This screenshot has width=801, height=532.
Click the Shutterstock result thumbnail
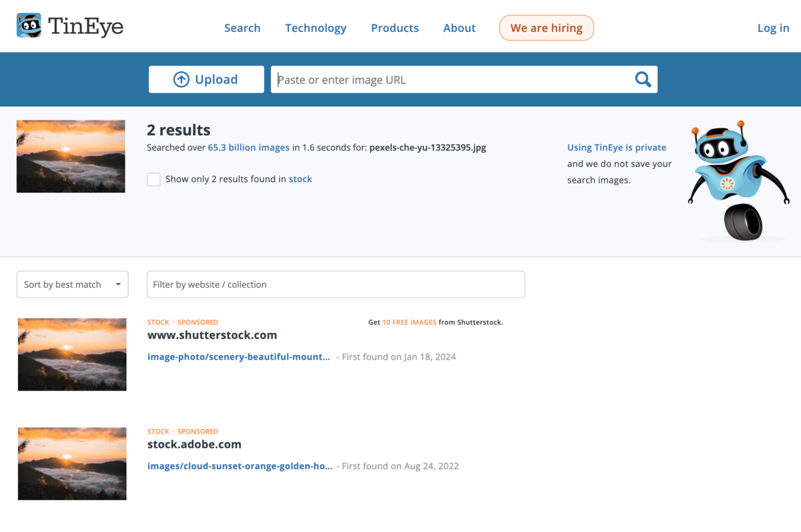click(x=72, y=354)
